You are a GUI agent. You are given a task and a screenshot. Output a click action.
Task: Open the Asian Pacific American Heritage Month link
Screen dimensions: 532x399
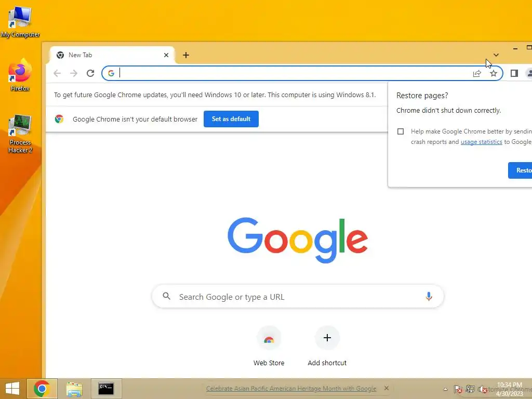tap(291, 389)
